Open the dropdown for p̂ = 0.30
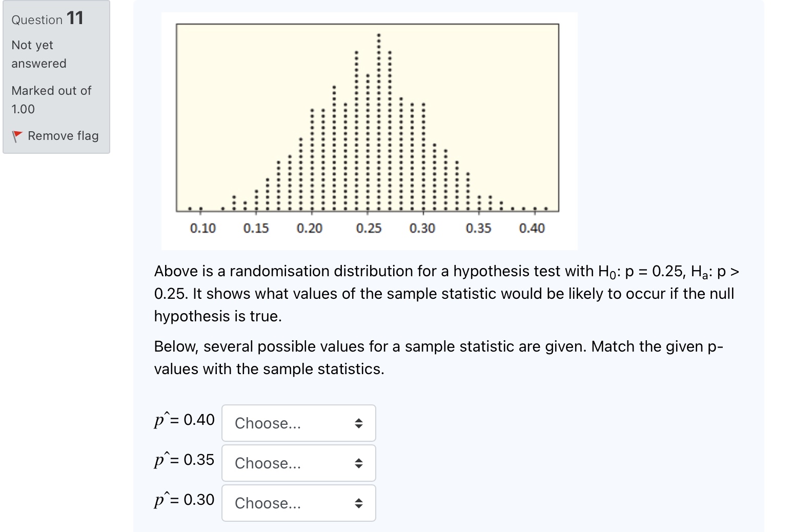The image size is (793, 532). pyautogui.click(x=298, y=503)
